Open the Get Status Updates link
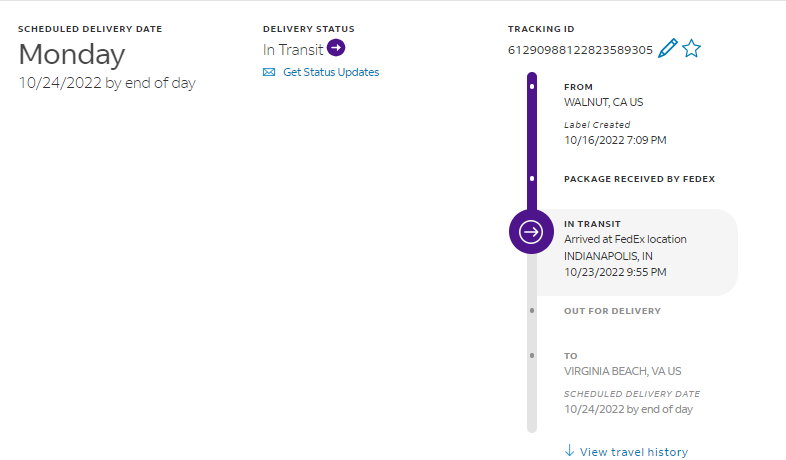786x460 pixels. 331,72
